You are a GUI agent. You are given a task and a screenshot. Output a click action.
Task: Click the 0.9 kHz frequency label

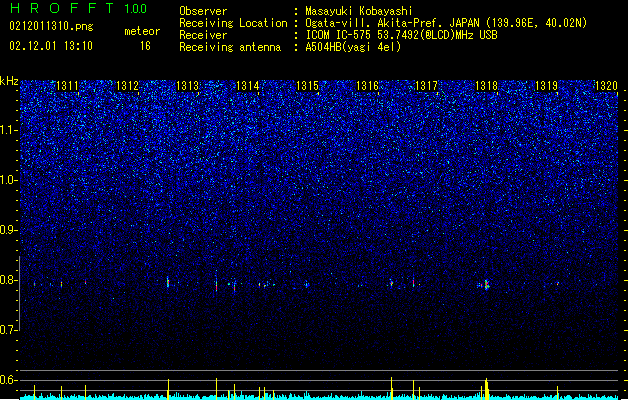(x=8, y=230)
